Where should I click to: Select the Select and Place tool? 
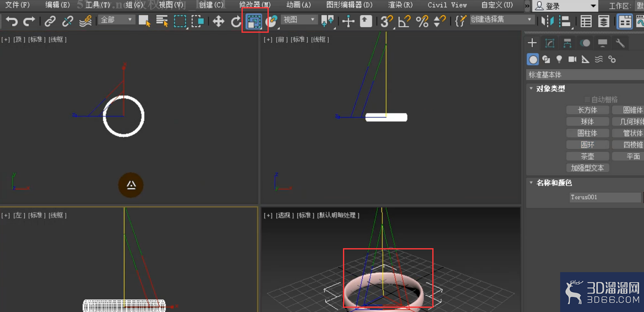[273, 21]
